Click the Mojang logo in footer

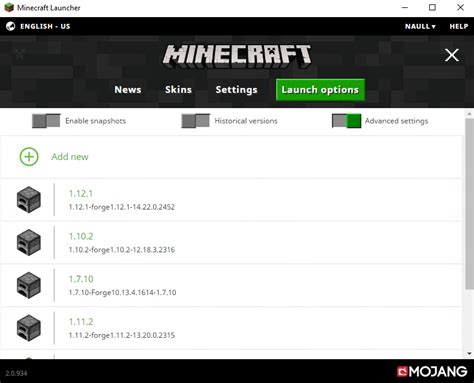pyautogui.click(x=432, y=371)
